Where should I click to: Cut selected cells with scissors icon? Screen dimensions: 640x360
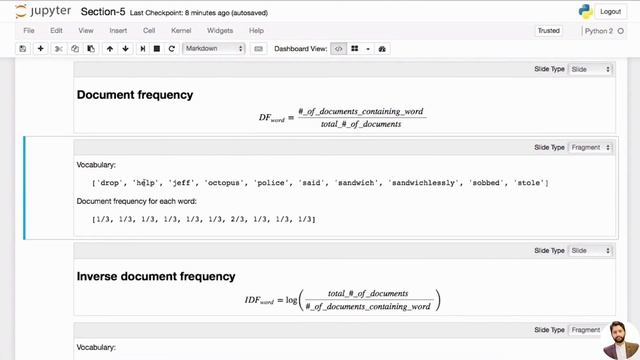coord(58,49)
